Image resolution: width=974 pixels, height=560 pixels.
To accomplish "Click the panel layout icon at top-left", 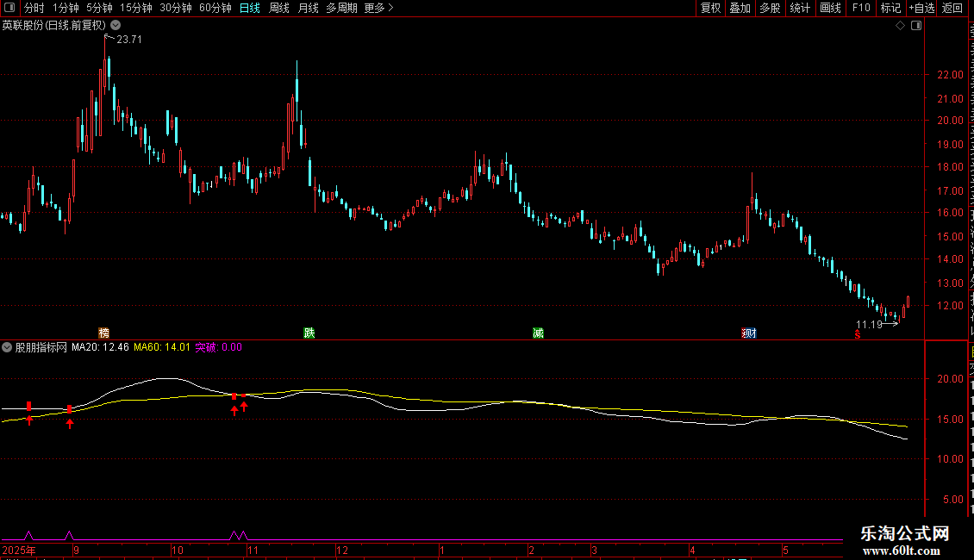I will pyautogui.click(x=9, y=8).
